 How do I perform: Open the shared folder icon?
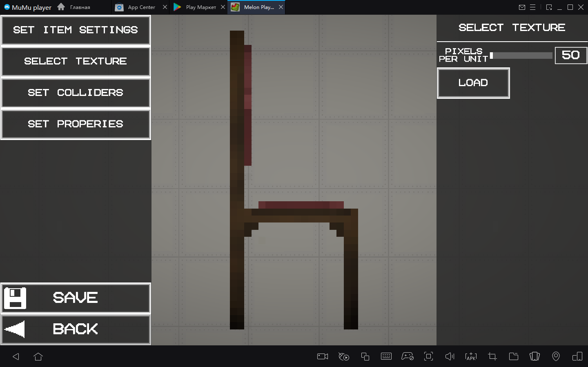(x=513, y=356)
